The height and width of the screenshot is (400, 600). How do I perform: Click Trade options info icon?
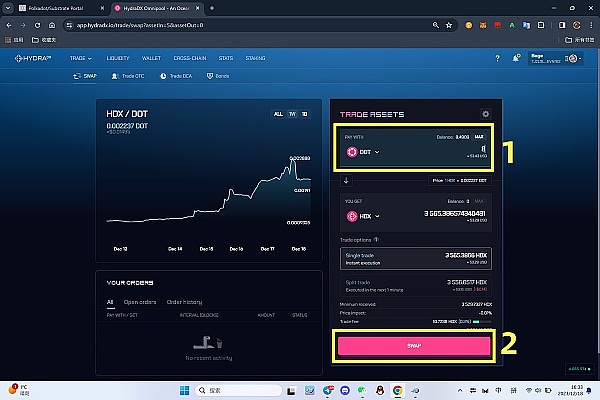(376, 240)
